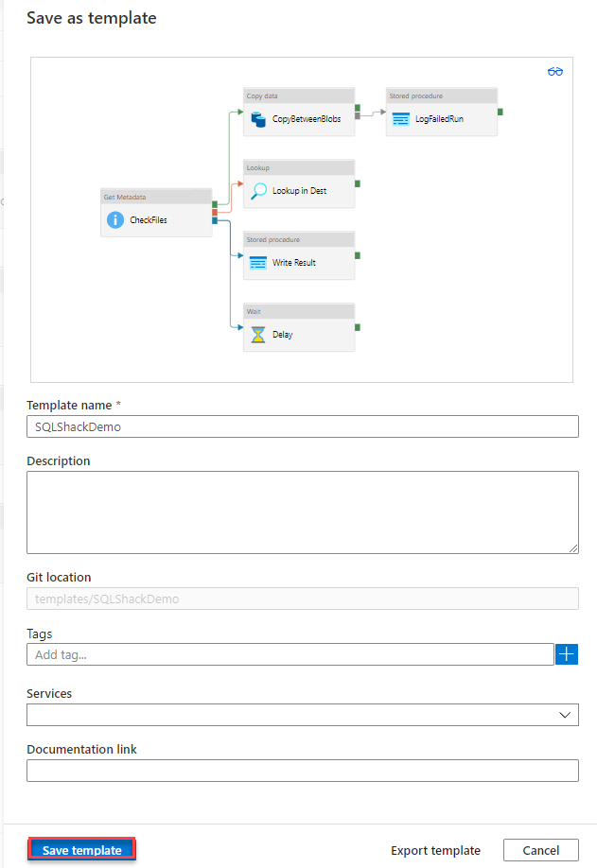Click the LogFailedRun stored procedure icon
Viewport: 597px width, 868px height.
click(400, 119)
